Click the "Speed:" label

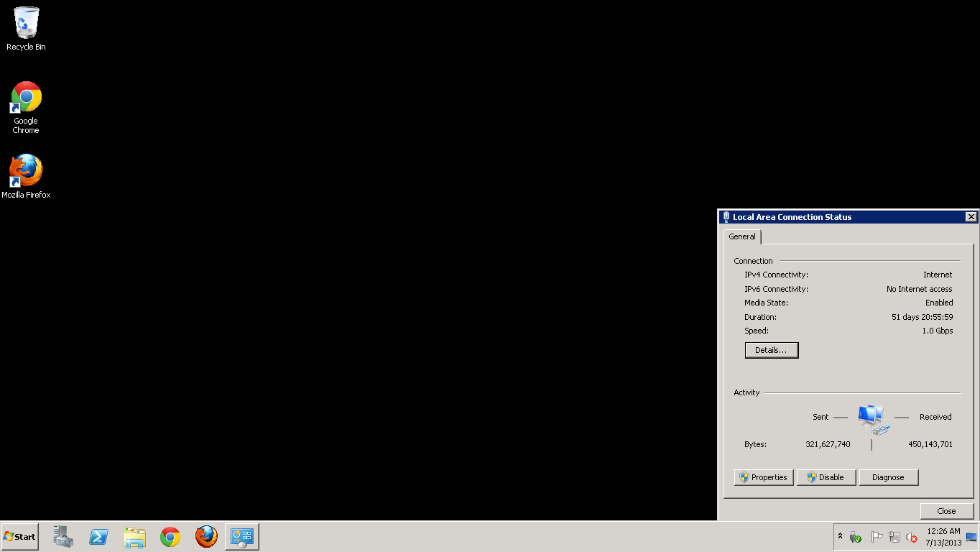tap(757, 331)
